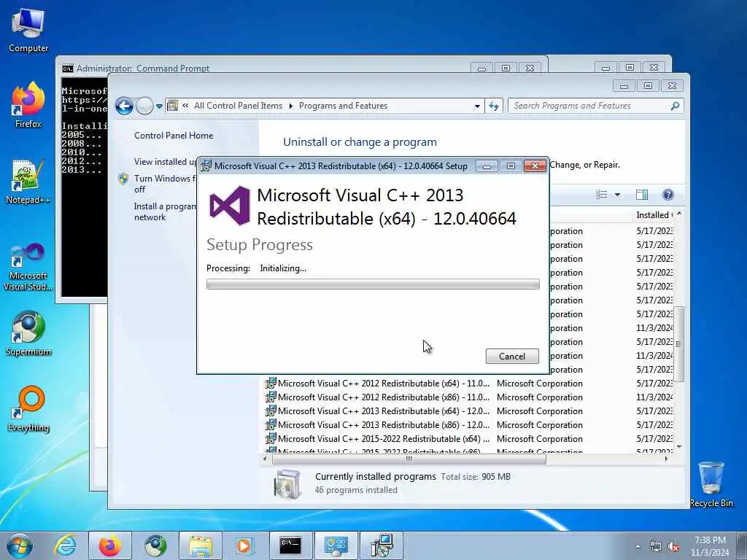Open the Install a program from the network link

[x=164, y=211]
